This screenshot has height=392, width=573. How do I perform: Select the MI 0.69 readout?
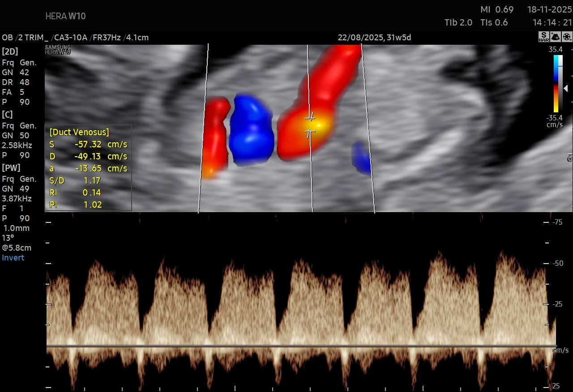[x=497, y=9]
